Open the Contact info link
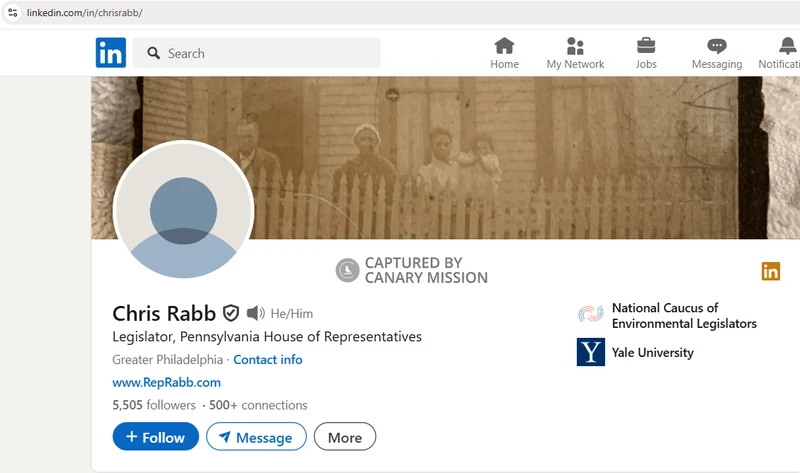The height and width of the screenshot is (473, 800). coord(267,360)
